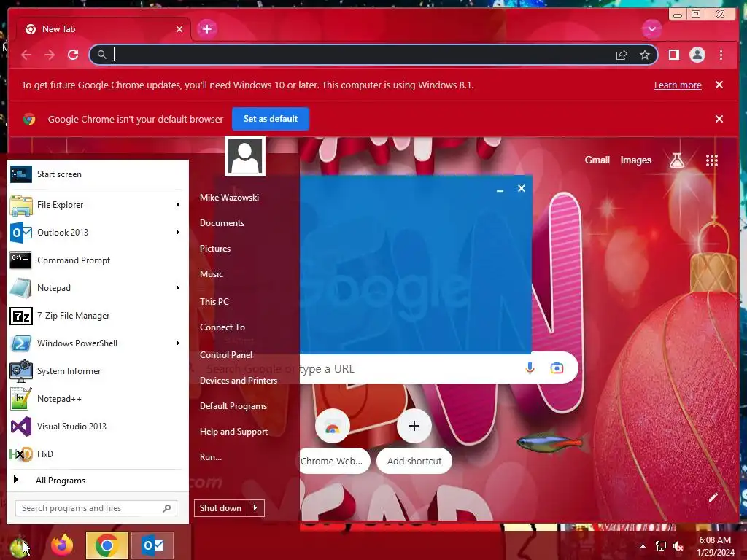Click user account picture in Start menu
This screenshot has width=747, height=560.
[245, 156]
